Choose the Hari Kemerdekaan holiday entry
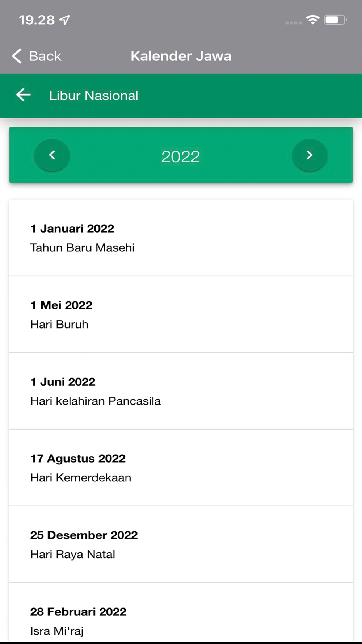The width and height of the screenshot is (362, 644). pyautogui.click(x=81, y=477)
